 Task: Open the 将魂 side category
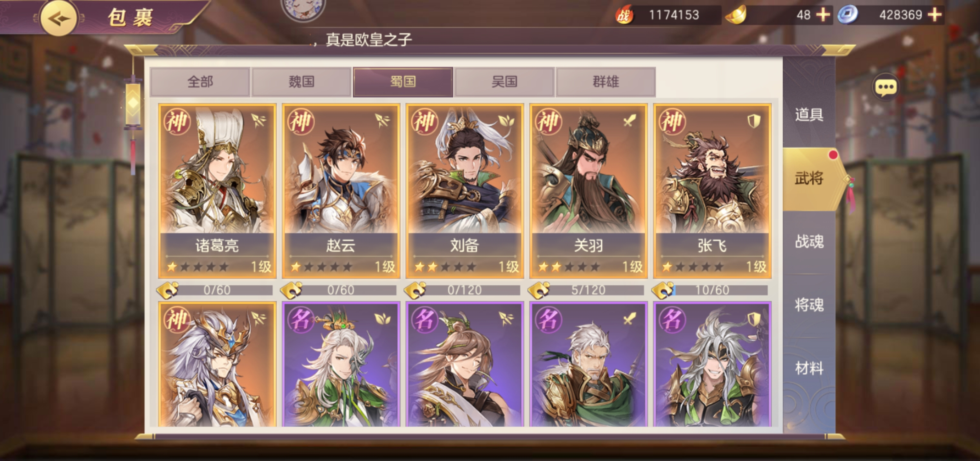808,305
